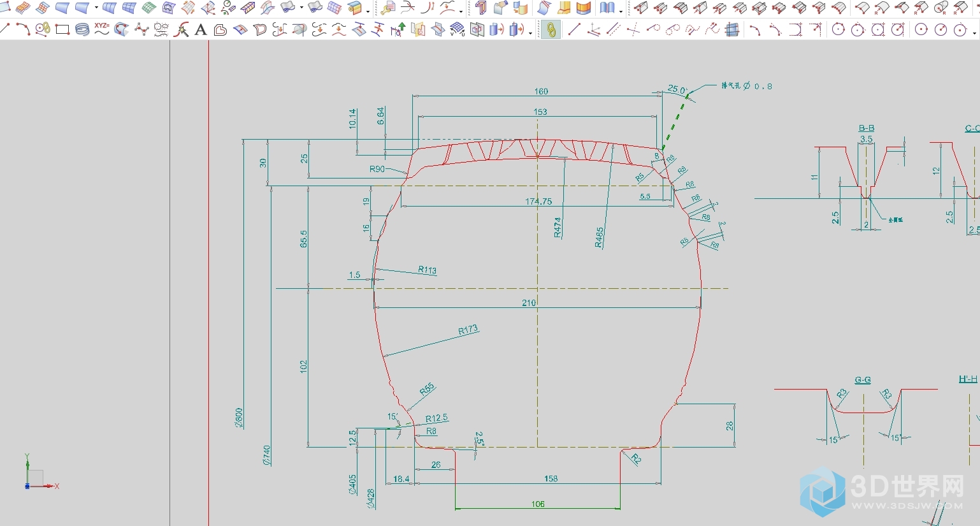The image size is (980, 526).
Task: Click the open blue book surface icon
Action: click(x=607, y=8)
